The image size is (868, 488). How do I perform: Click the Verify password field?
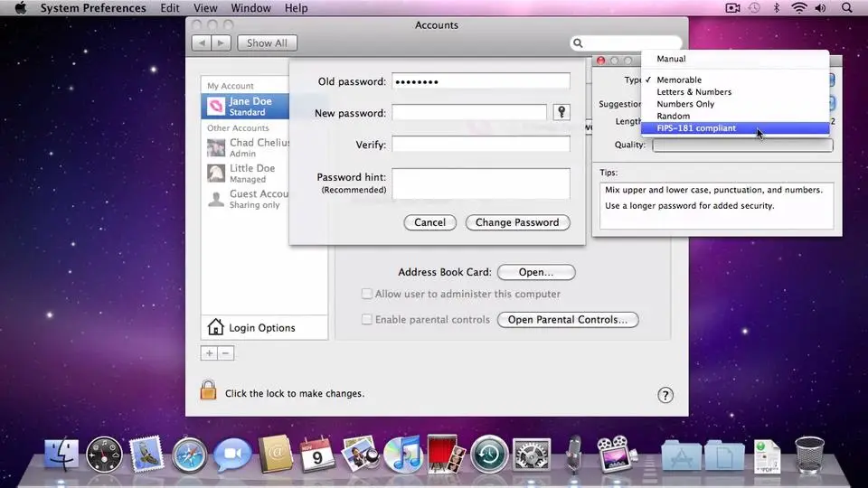480,145
